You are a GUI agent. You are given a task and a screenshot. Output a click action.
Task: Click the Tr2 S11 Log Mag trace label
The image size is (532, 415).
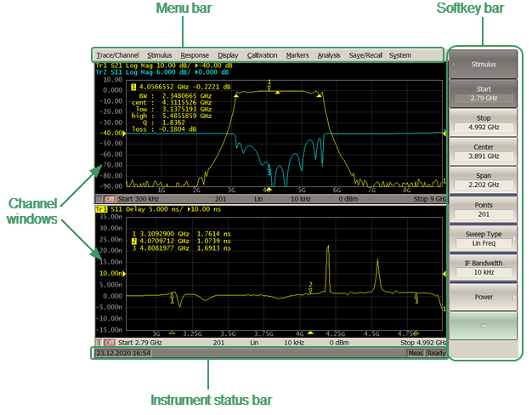coord(162,72)
